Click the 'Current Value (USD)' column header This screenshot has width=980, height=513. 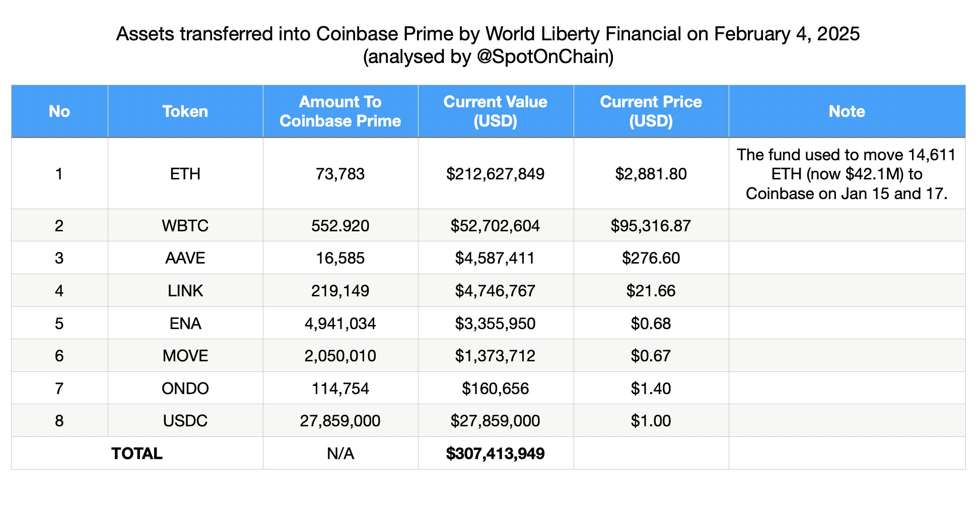coord(495,111)
